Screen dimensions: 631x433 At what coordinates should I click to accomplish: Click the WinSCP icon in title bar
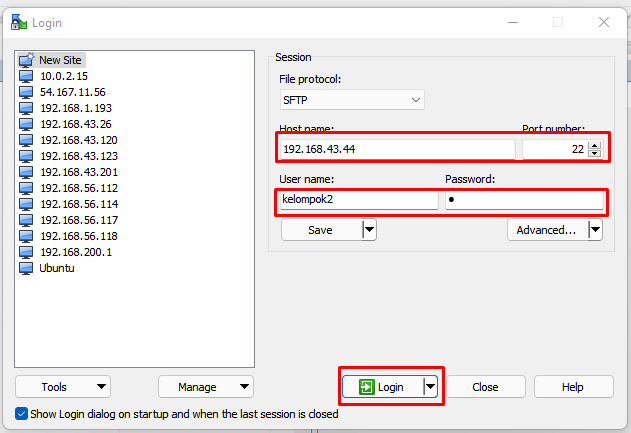[19, 21]
